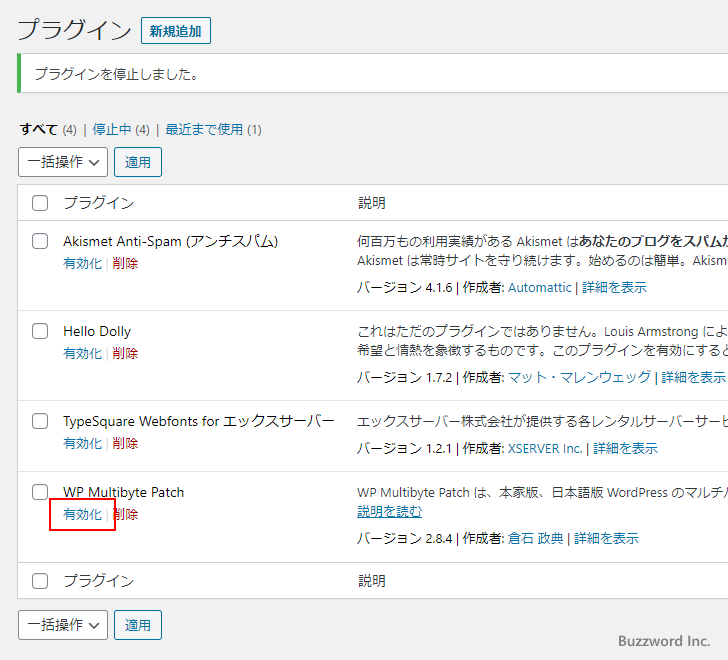
Task: Click the バージョン 1.2.1 text
Action: click(x=404, y=449)
